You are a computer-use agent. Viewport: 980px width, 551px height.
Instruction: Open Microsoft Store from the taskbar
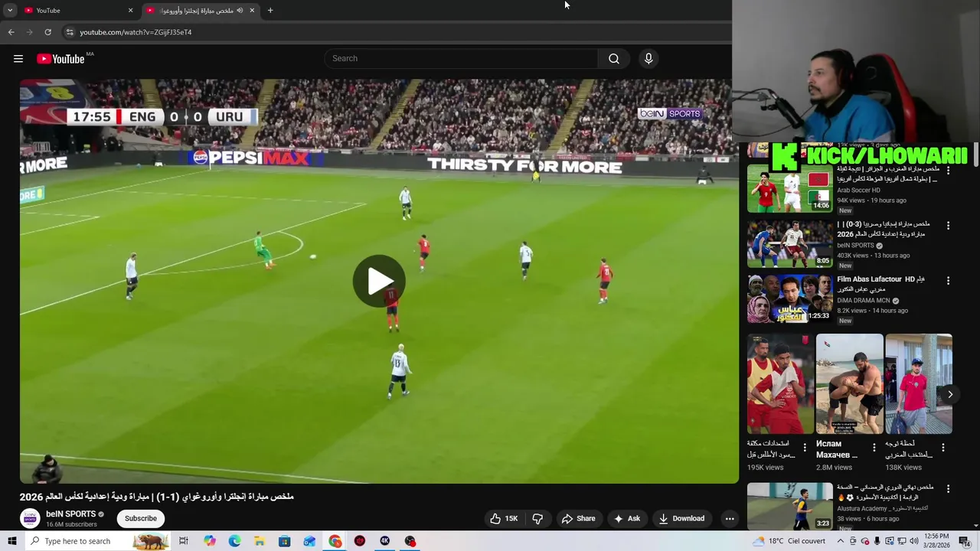click(x=285, y=541)
